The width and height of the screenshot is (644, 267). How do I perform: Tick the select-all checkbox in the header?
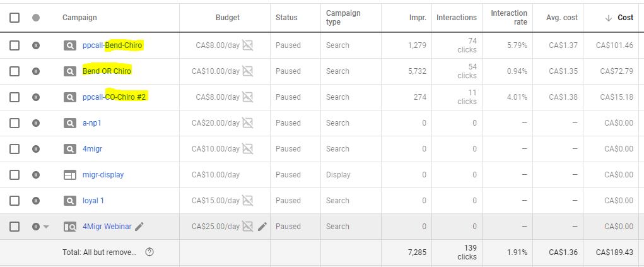pyautogui.click(x=15, y=18)
